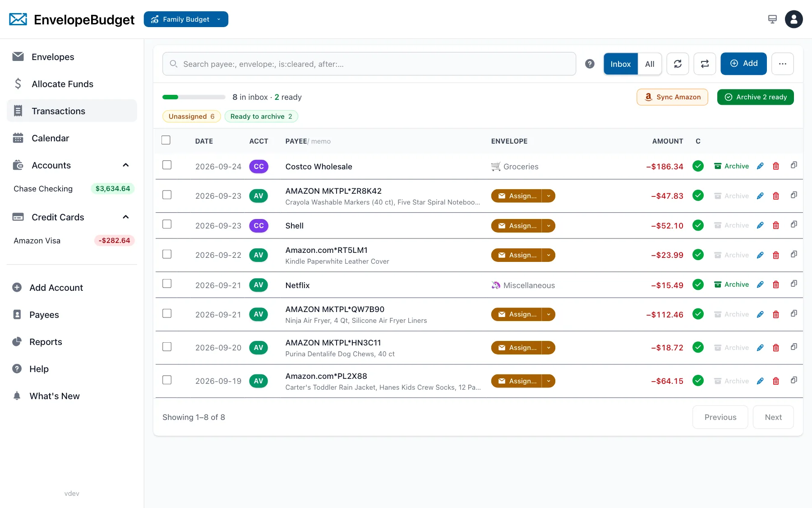812x508 pixels.
Task: Open the Family Budget dropdown
Action: coord(186,19)
